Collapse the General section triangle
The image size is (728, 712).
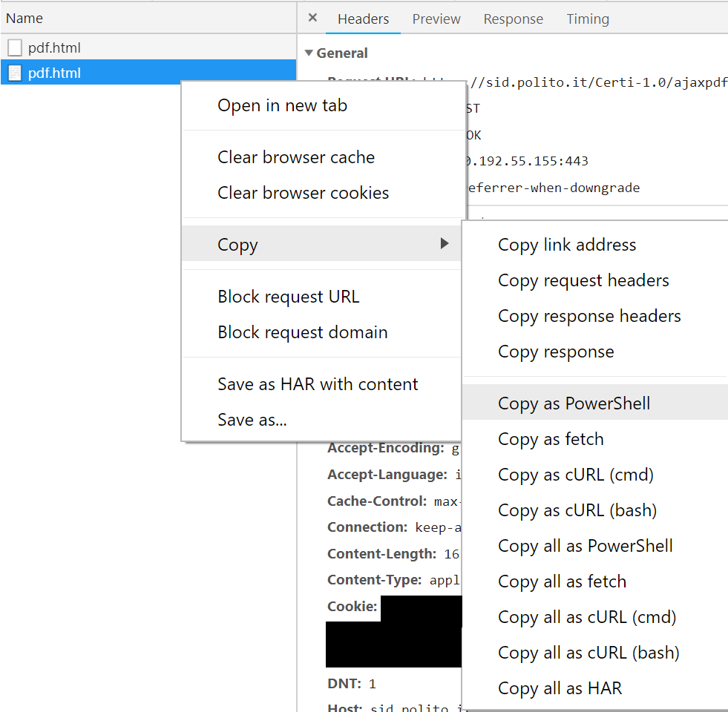pos(309,53)
